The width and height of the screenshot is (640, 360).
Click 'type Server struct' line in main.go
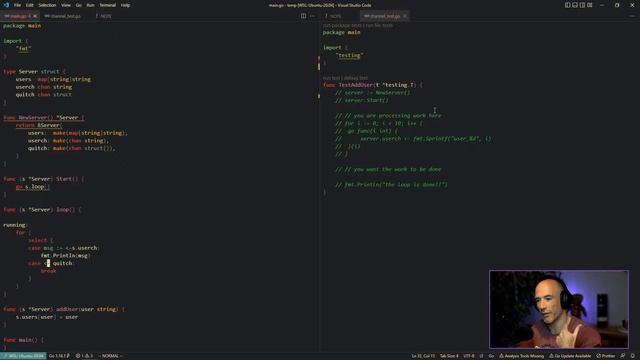click(x=34, y=71)
